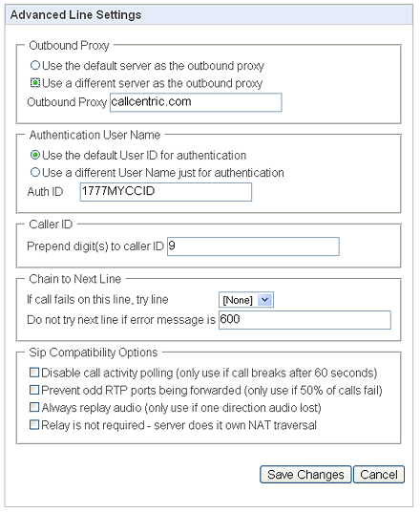420x513 pixels.
Task: Click the Save Changes button
Action: 305,475
